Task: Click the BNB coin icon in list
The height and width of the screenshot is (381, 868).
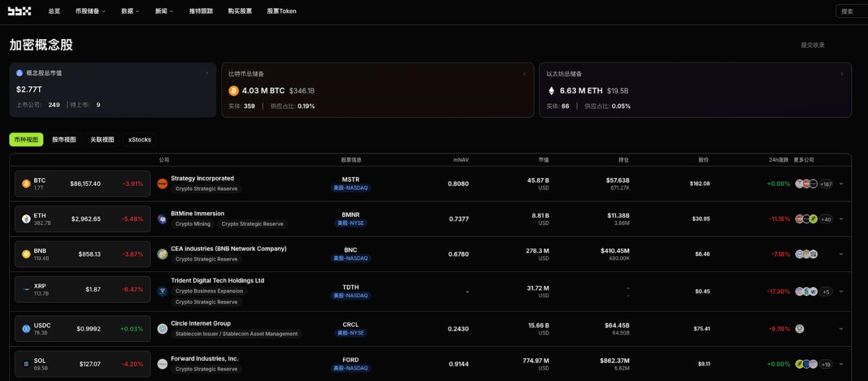Action: pyautogui.click(x=26, y=254)
